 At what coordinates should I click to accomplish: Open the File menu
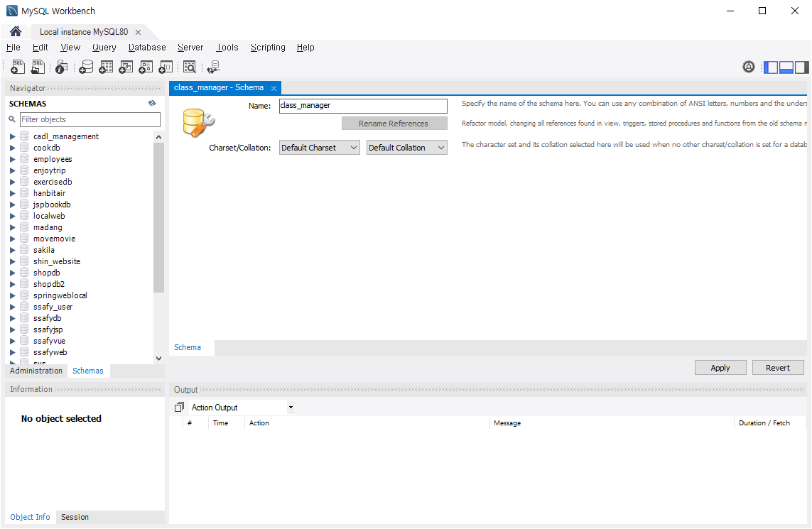[13, 47]
